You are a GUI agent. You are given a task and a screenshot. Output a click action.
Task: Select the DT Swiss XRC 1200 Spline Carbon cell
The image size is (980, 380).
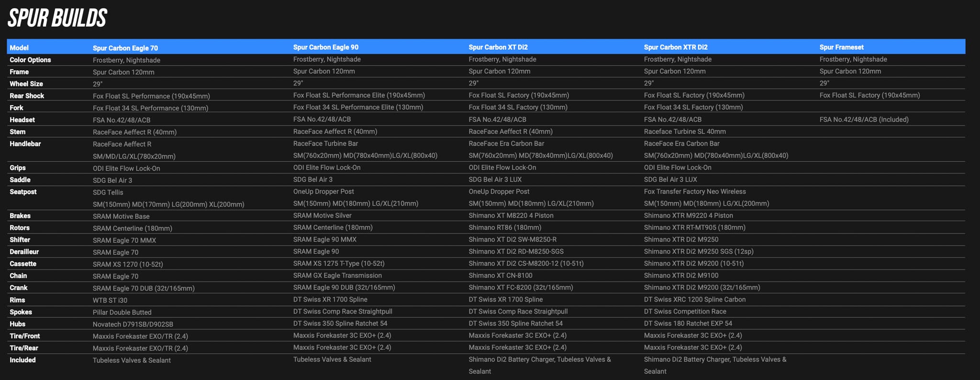(x=694, y=299)
